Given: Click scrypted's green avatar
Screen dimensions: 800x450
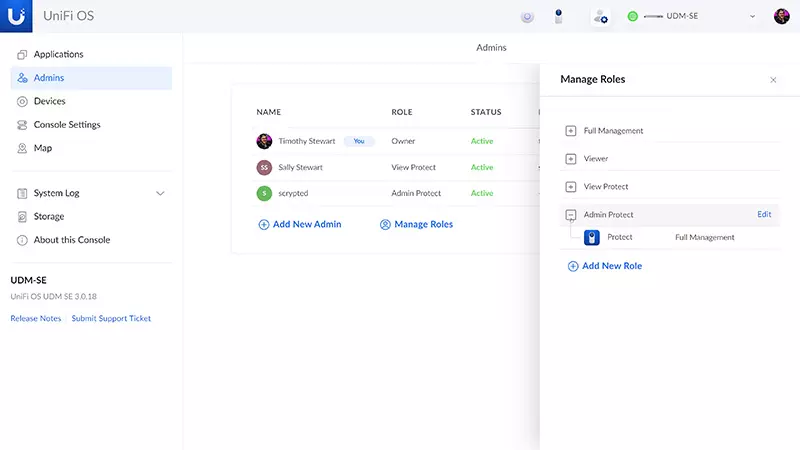Looking at the screenshot, I should (264, 193).
